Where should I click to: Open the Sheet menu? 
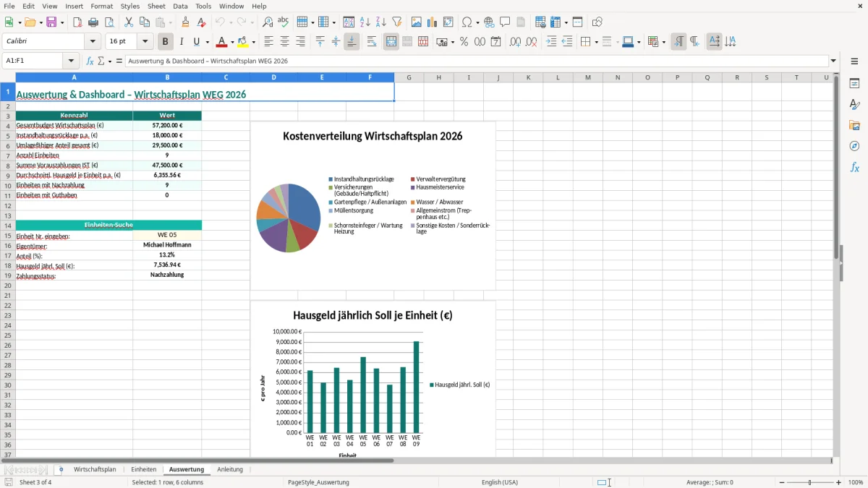point(156,6)
